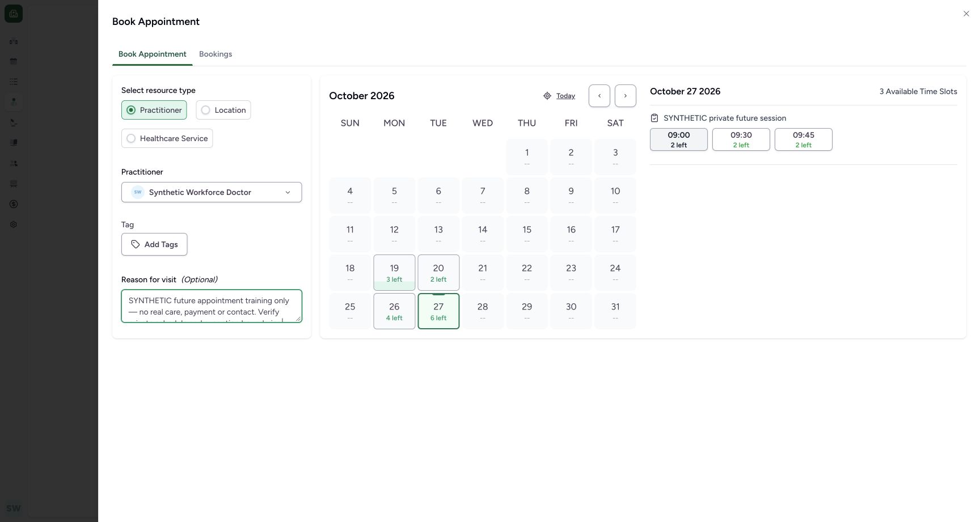The width and height of the screenshot is (980, 522).
Task: Choose the 09:30 time slot
Action: pyautogui.click(x=741, y=139)
